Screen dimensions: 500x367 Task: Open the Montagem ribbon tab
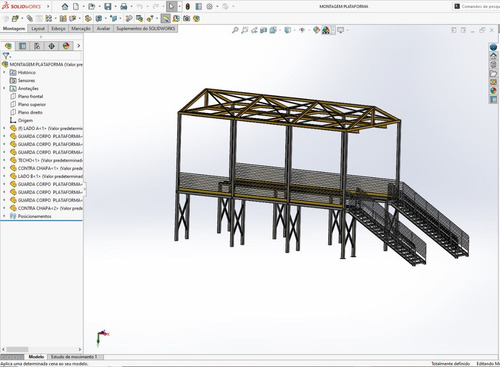[14, 29]
